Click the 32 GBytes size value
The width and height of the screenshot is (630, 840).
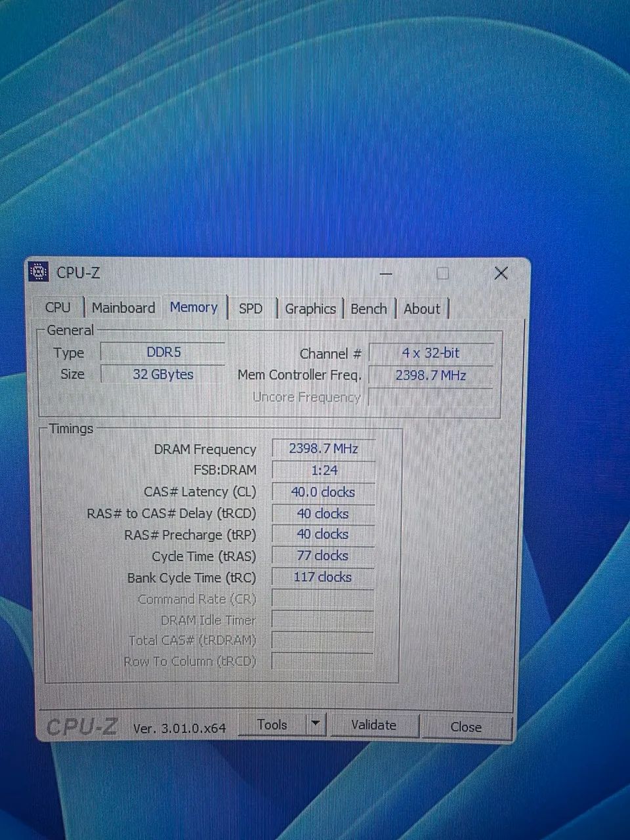click(x=163, y=374)
